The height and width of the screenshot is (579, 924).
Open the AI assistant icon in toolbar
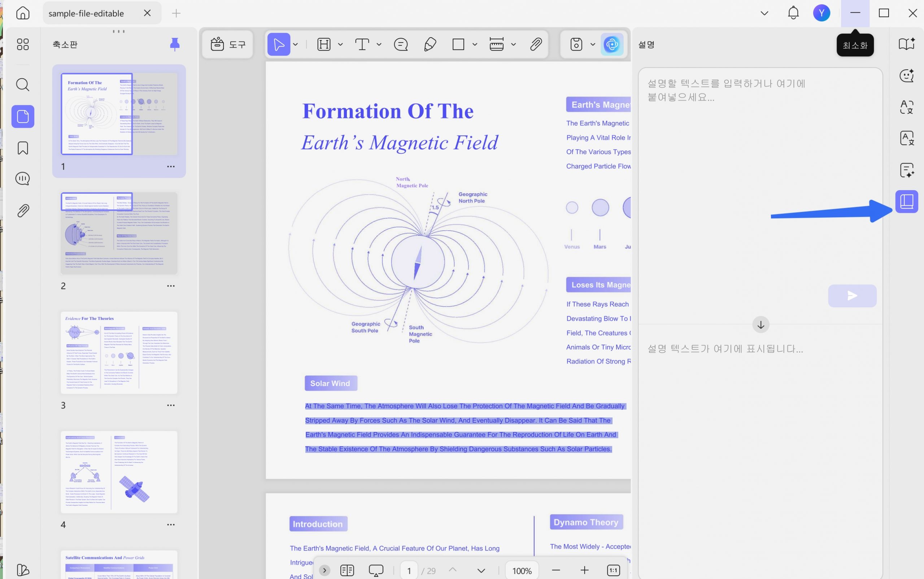[612, 44]
